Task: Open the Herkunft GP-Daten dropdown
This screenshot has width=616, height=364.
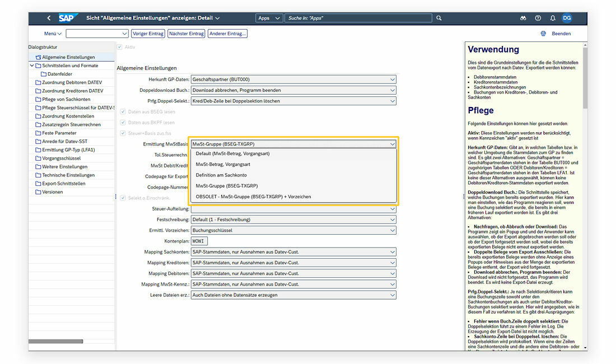Action: (293, 80)
